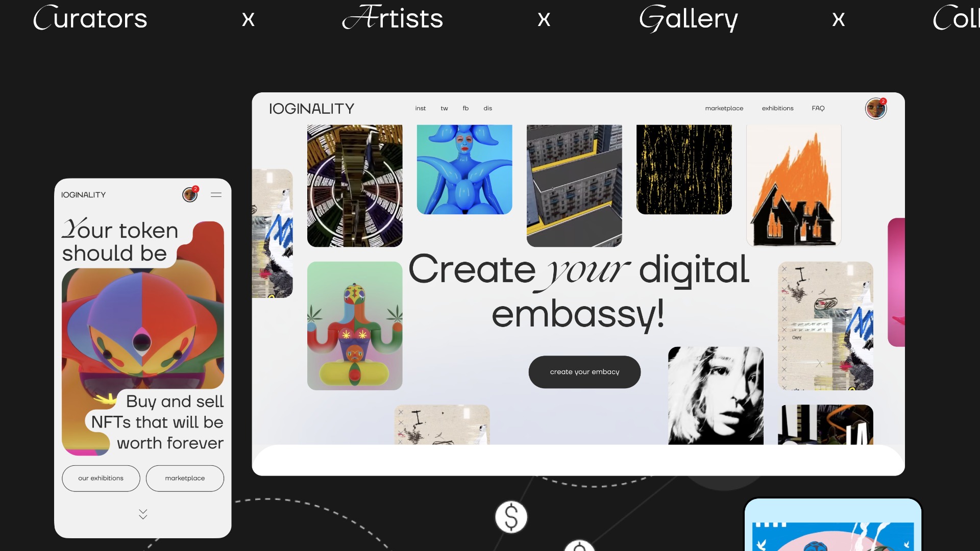Click the Gallery heading text

pos(689,18)
